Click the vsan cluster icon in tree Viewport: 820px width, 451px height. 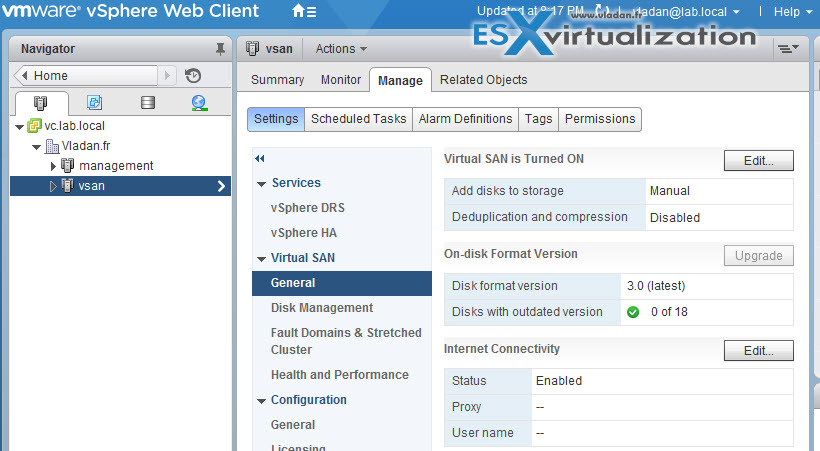[67, 185]
